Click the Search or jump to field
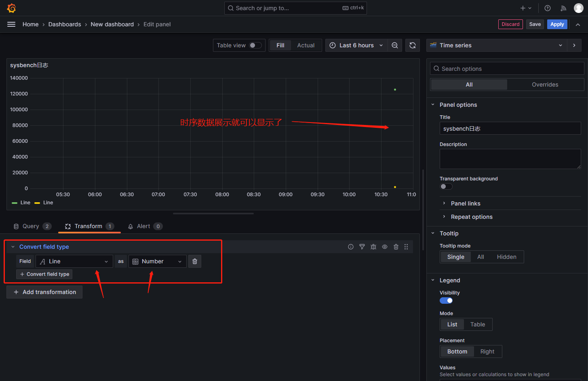588x381 pixels. coord(295,8)
